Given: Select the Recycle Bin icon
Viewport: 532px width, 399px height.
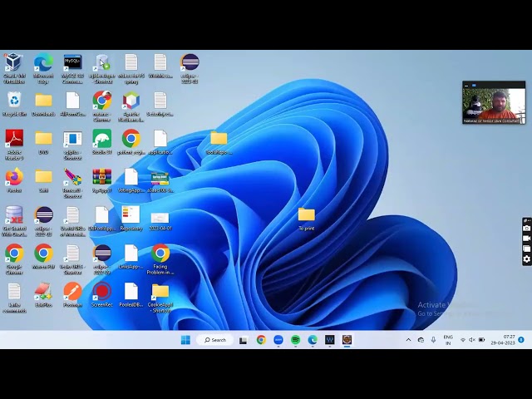Looking at the screenshot, I should click(x=14, y=101).
